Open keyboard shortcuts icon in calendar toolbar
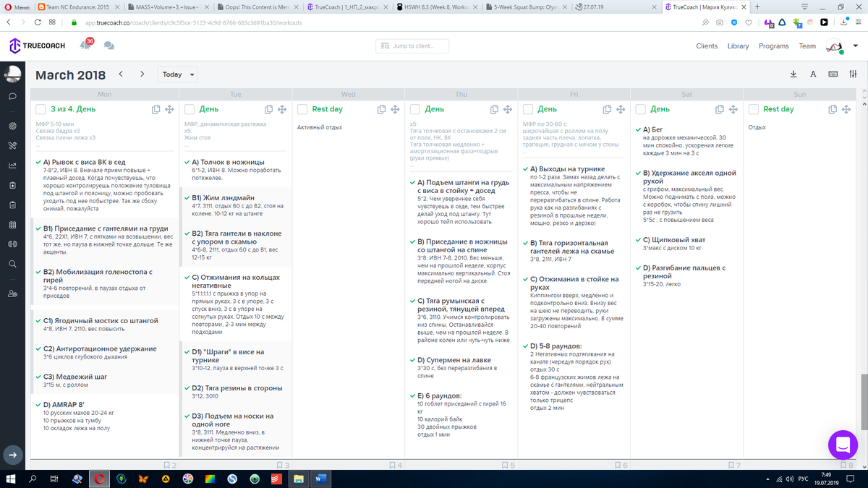Viewport: 868px width, 488px height. click(833, 74)
